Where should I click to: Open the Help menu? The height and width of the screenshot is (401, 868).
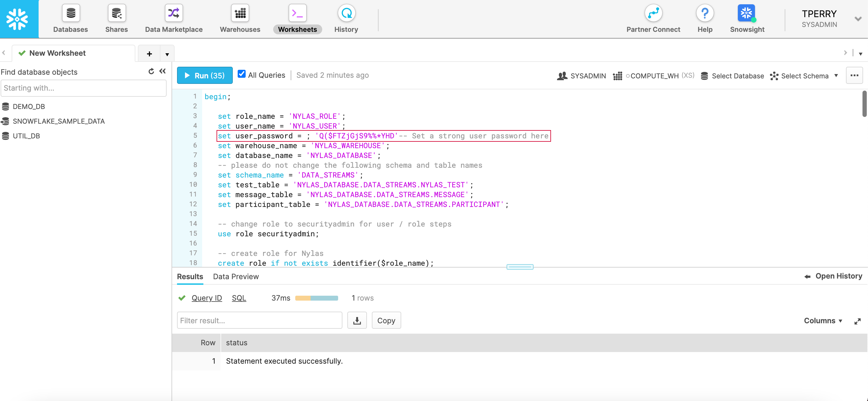[705, 18]
